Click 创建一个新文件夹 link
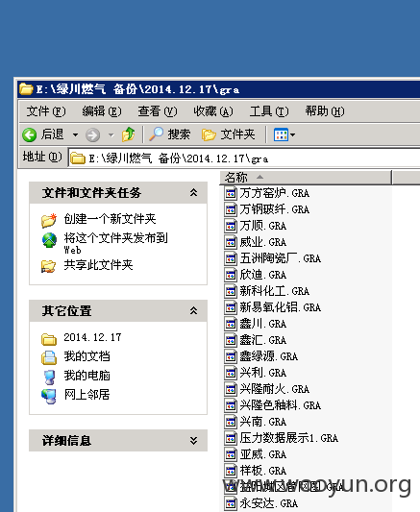The image size is (420, 512). 111,219
